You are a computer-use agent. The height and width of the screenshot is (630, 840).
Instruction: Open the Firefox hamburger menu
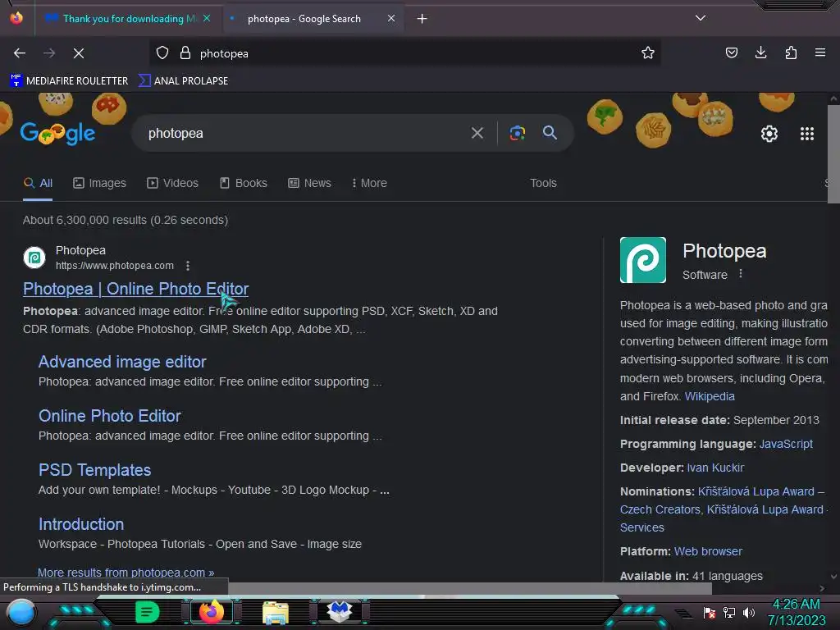820,52
